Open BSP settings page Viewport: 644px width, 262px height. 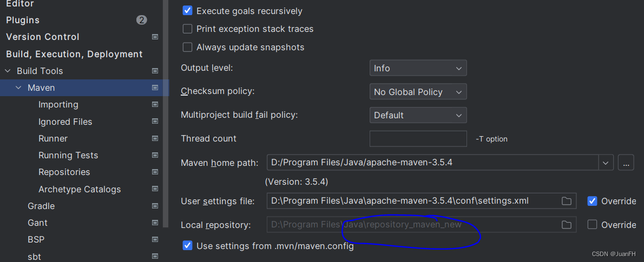pos(36,239)
